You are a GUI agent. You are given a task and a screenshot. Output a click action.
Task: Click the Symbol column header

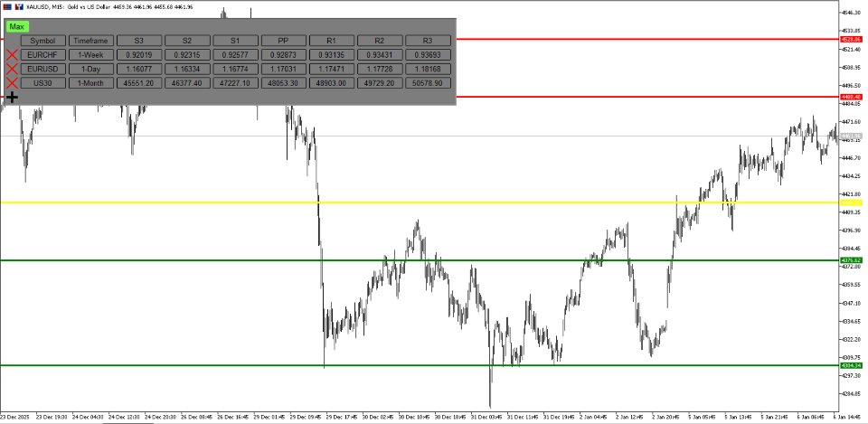(43, 41)
